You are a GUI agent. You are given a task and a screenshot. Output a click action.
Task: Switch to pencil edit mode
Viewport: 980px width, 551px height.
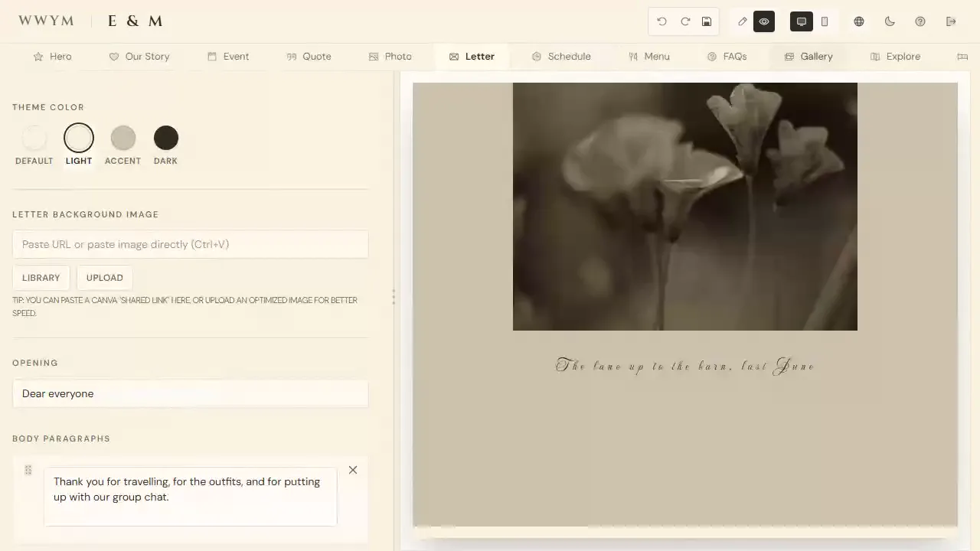tap(742, 21)
